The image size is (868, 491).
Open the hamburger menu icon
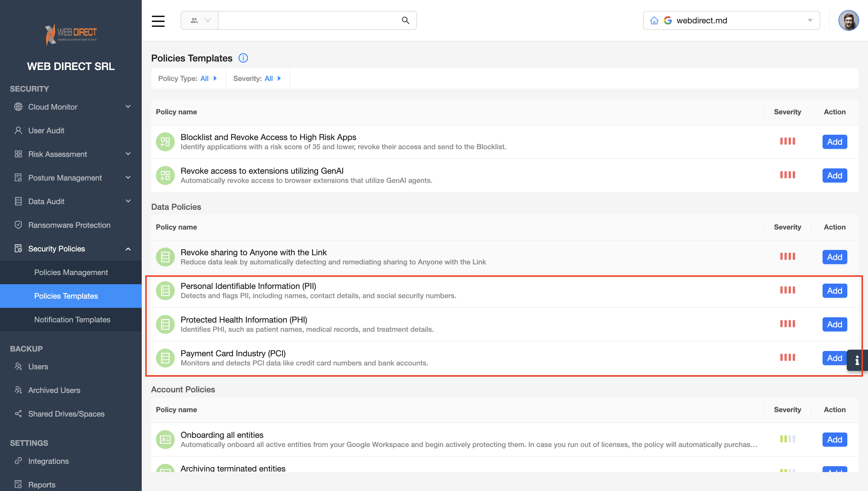point(158,21)
